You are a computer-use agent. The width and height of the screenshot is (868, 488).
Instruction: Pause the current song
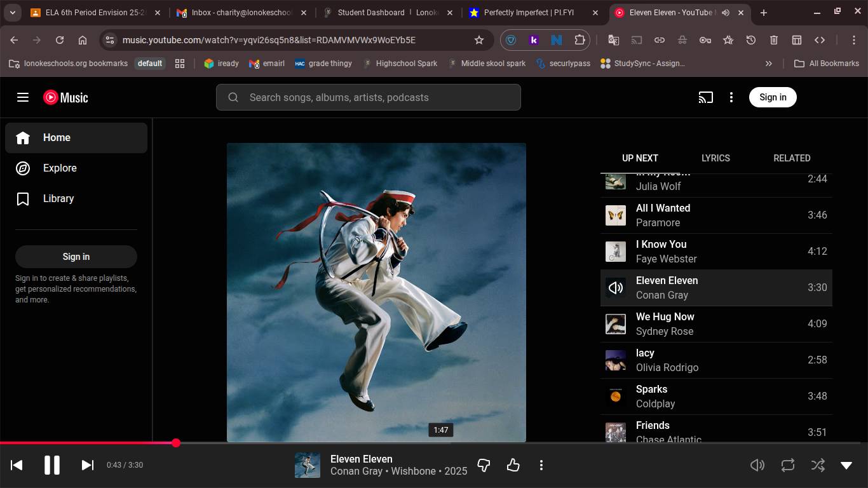pos(52,465)
